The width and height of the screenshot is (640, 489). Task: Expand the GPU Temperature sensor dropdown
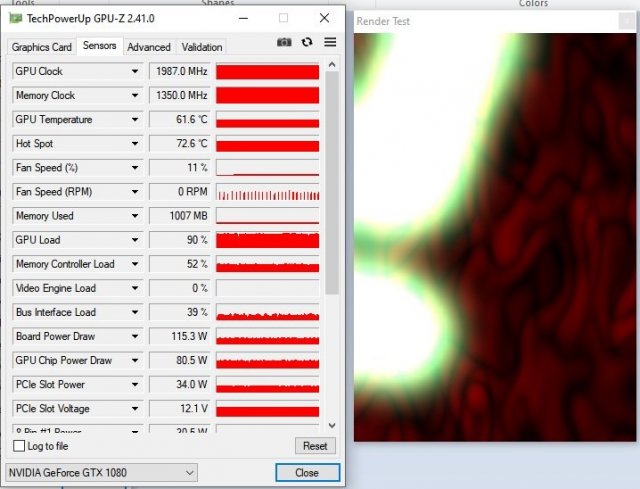pos(135,120)
